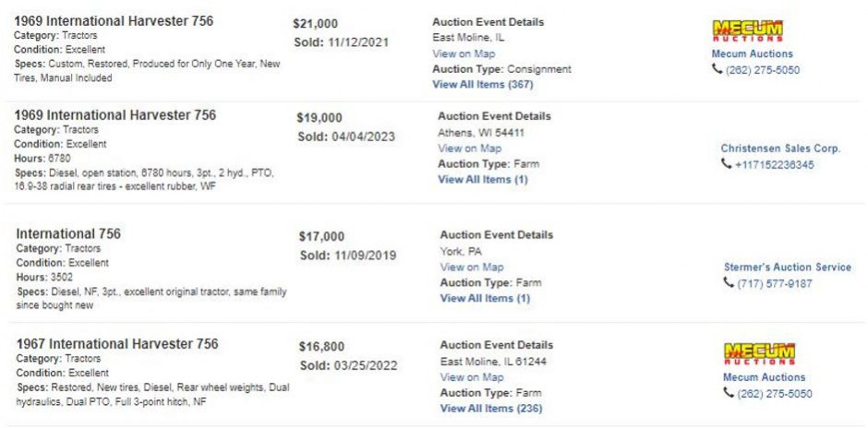Open the International 756 listing title

click(68, 234)
